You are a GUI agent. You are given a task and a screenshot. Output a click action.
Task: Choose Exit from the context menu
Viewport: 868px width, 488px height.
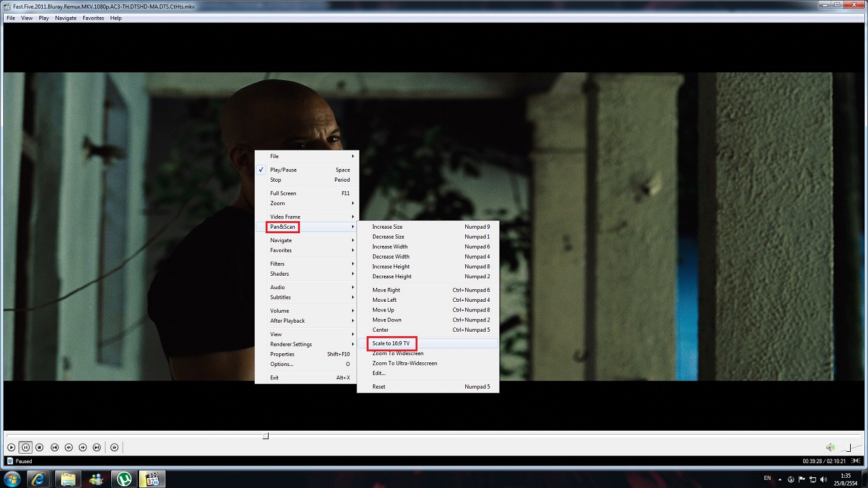point(307,377)
